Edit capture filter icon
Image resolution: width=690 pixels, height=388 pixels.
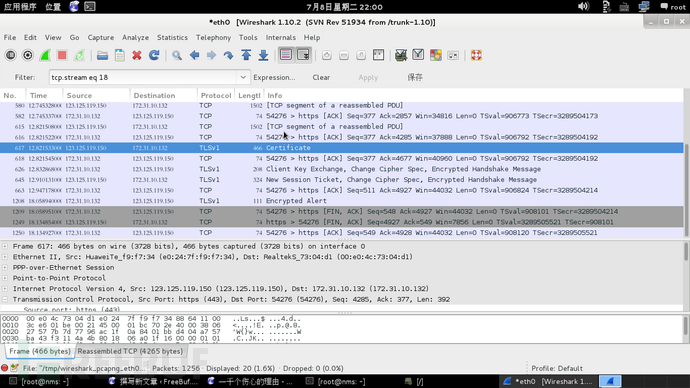tap(401, 55)
